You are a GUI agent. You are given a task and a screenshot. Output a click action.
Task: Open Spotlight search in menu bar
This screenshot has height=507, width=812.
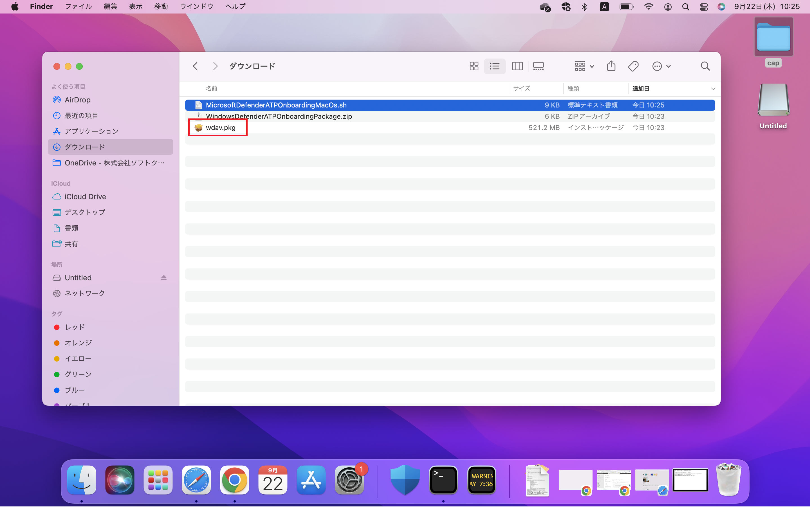click(x=687, y=7)
